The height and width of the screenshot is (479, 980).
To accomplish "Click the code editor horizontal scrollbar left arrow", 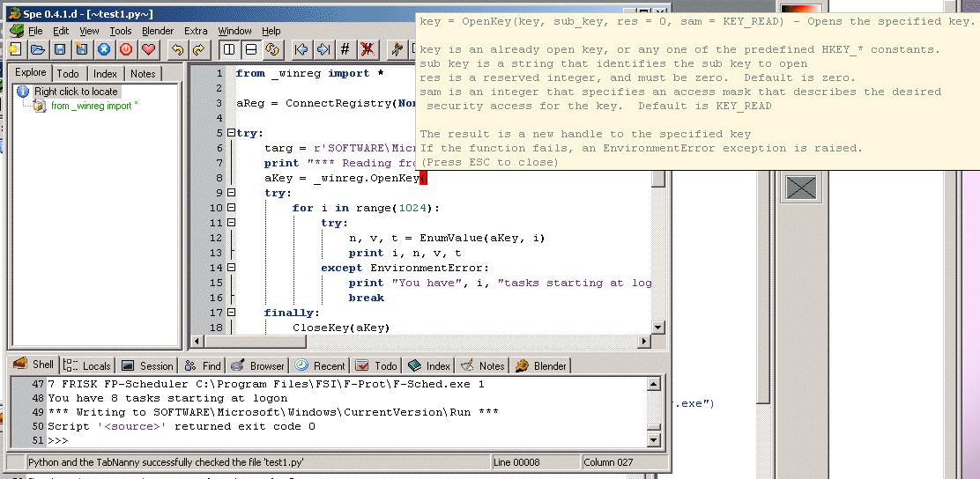I will coord(196,342).
